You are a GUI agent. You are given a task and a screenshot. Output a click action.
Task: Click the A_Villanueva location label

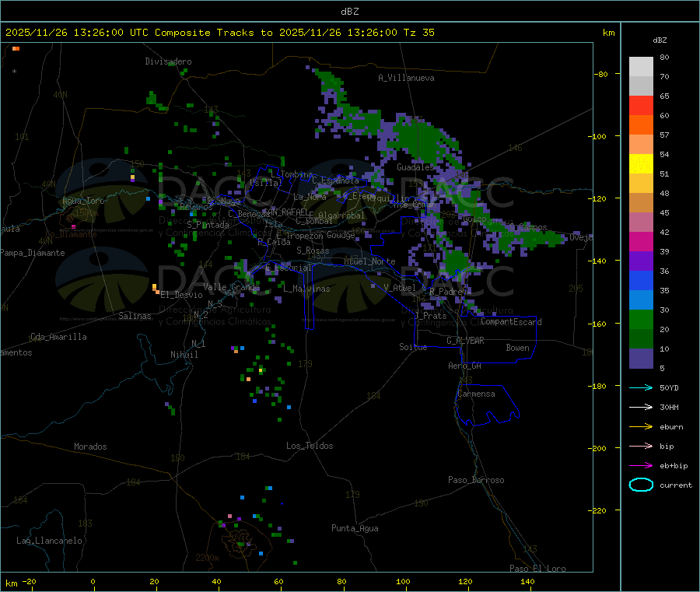(x=406, y=78)
